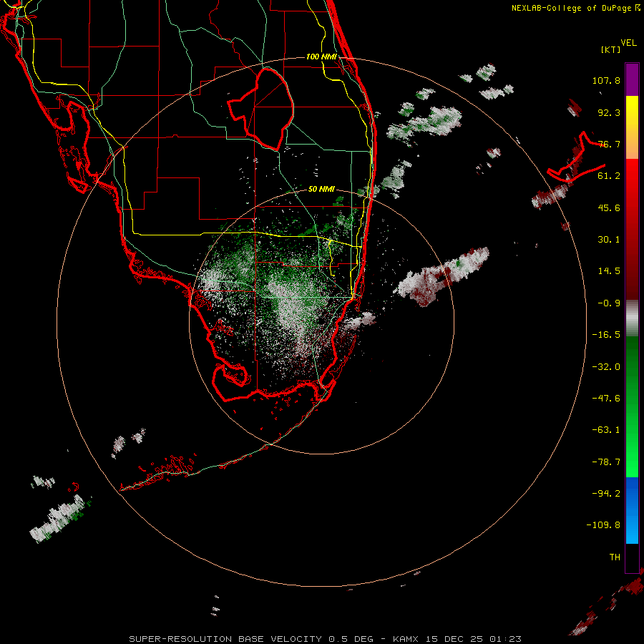
Task: Pick the yellow-orange segment of velocity scale
Action: pos(632,127)
